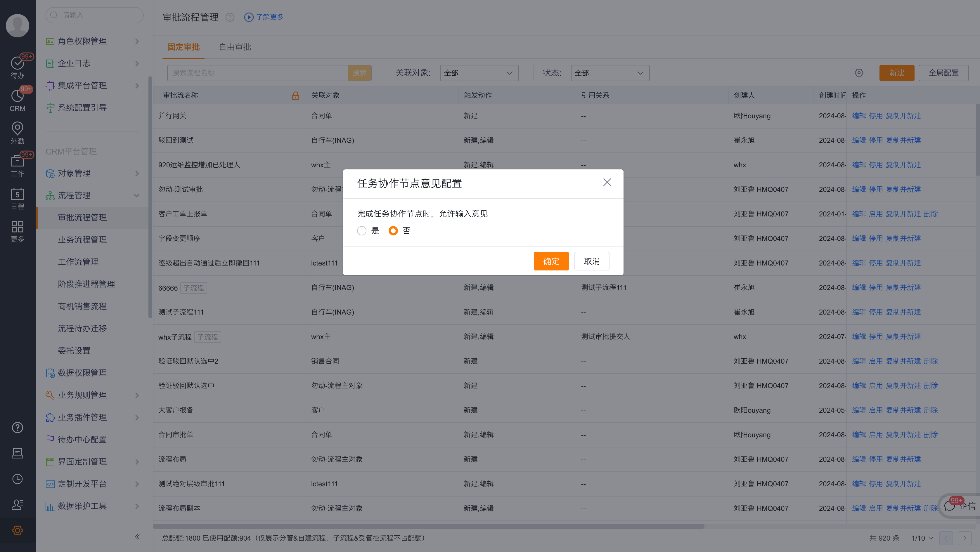Select the 是 radio option in the dialog

362,231
